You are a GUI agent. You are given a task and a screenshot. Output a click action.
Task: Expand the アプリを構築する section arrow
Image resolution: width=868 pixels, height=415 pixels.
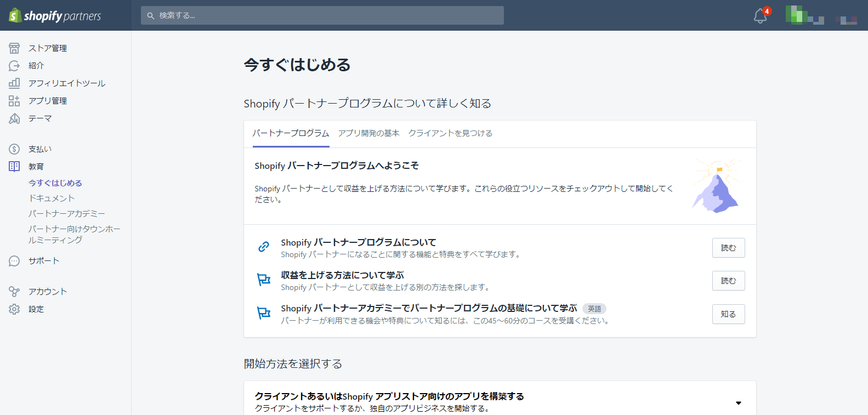click(x=738, y=403)
